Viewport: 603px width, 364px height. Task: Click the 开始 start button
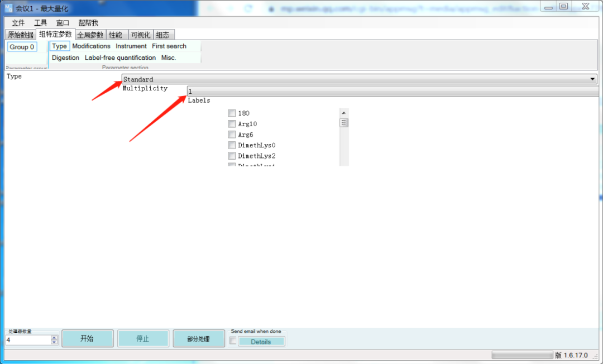pyautogui.click(x=87, y=338)
